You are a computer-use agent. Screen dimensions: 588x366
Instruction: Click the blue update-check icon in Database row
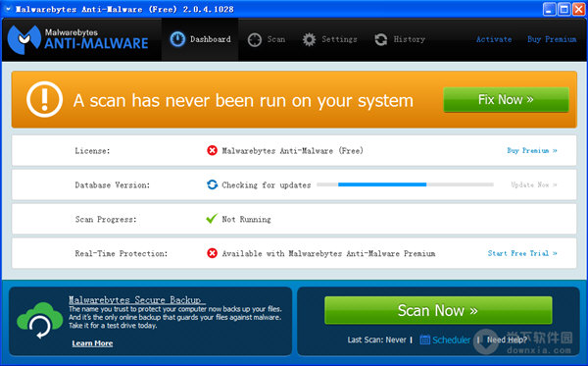click(212, 184)
